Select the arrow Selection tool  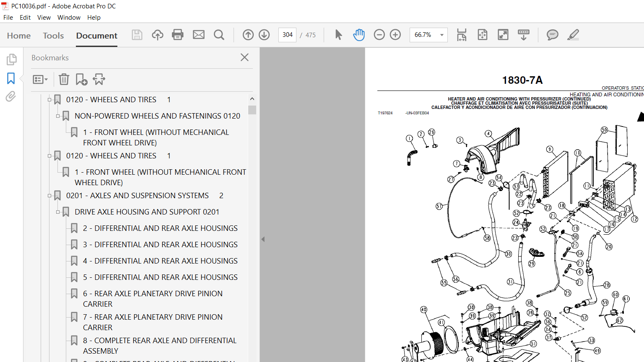point(338,35)
